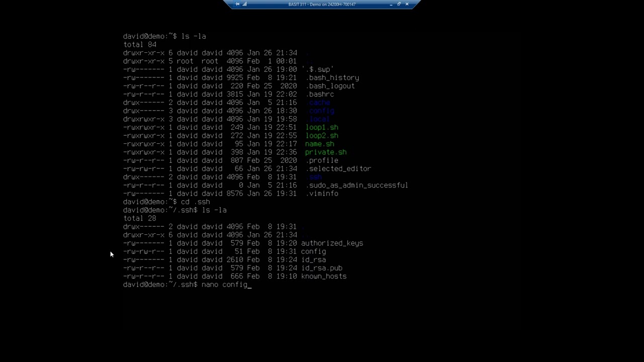Image resolution: width=644 pixels, height=362 pixels.
Task: Click the 8576 size of .viminfo
Action: pos(234,194)
